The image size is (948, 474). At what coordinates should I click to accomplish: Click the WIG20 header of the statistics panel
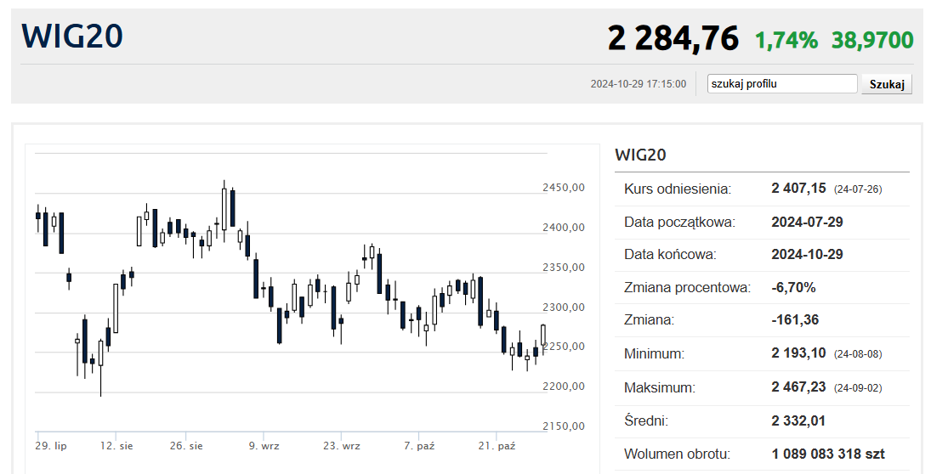click(x=640, y=154)
